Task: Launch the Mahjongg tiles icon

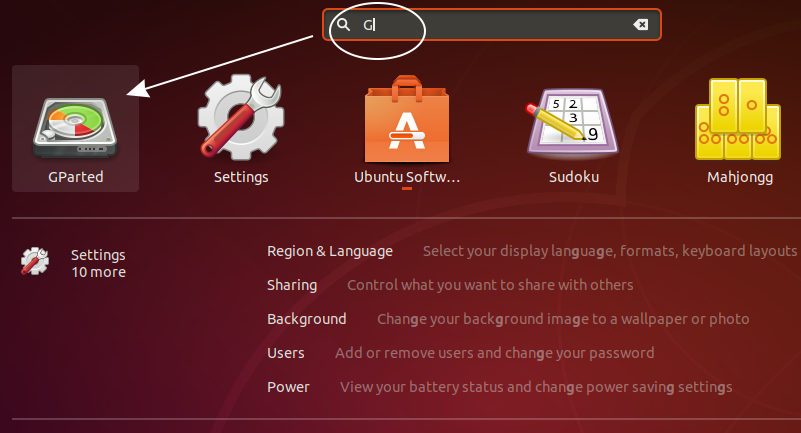Action: (738, 119)
